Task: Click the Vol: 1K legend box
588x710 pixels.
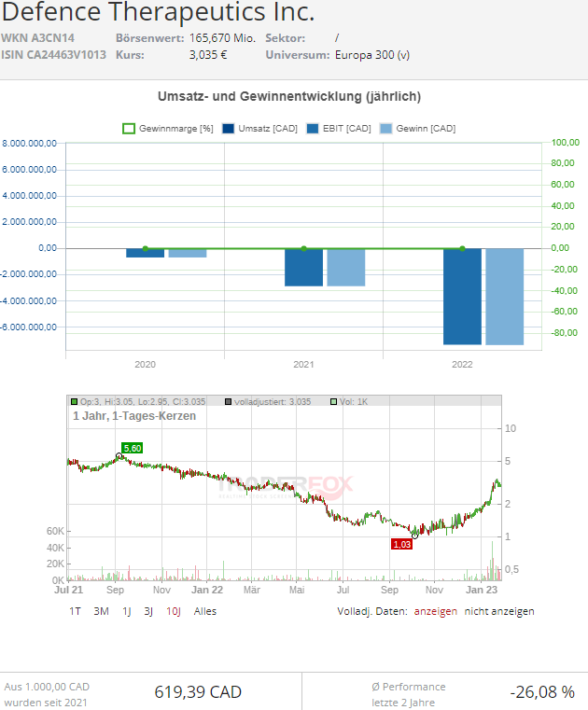Action: [x=333, y=401]
